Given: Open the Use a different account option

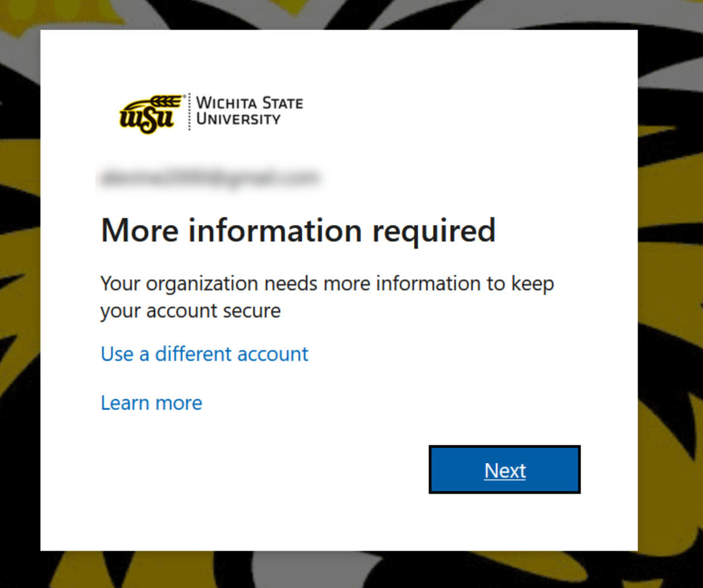Looking at the screenshot, I should coord(204,354).
